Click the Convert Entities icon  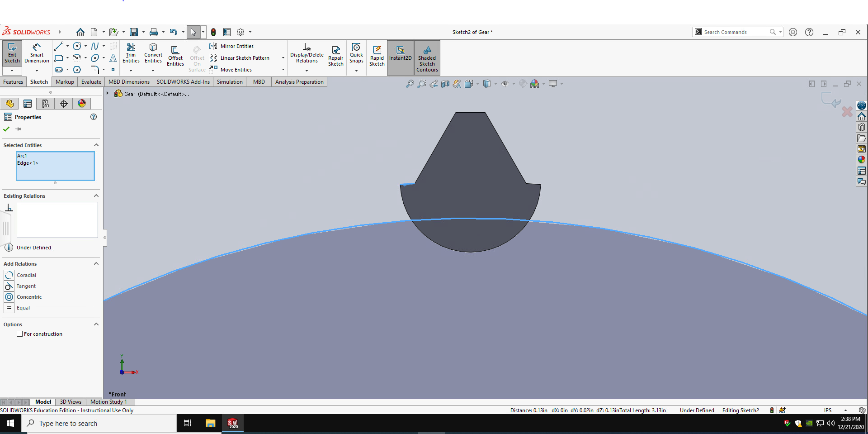click(x=153, y=53)
